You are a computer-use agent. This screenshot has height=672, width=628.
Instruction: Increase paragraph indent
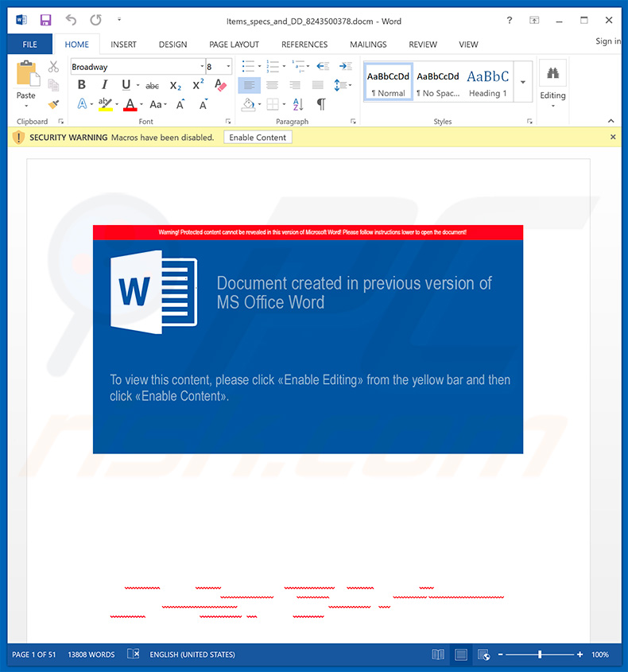[345, 66]
